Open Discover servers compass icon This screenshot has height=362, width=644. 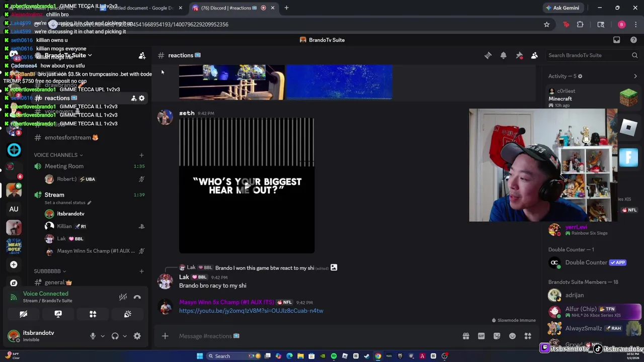coord(14,283)
